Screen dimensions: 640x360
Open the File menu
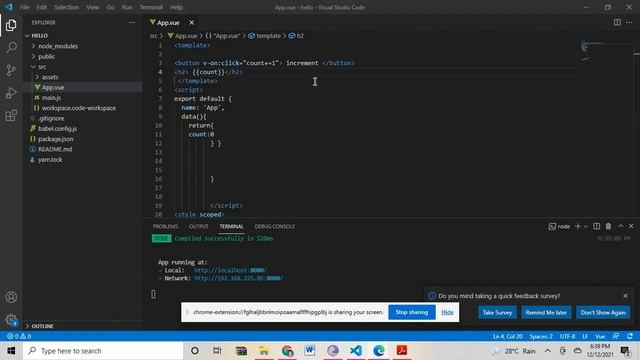coord(24,7)
